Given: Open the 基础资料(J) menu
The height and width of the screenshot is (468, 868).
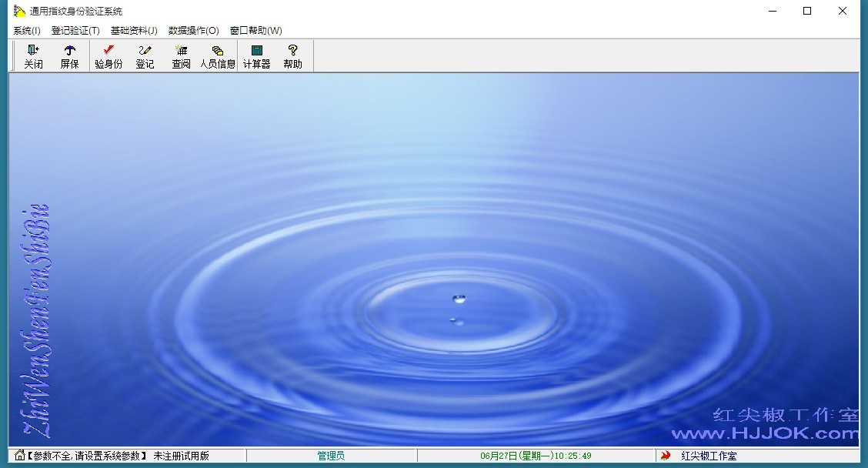Looking at the screenshot, I should click(x=134, y=31).
